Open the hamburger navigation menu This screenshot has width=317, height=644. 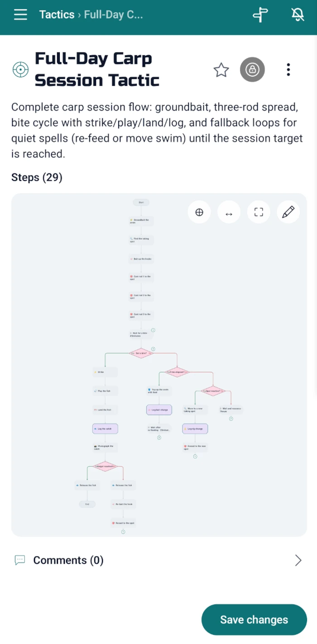[20, 15]
